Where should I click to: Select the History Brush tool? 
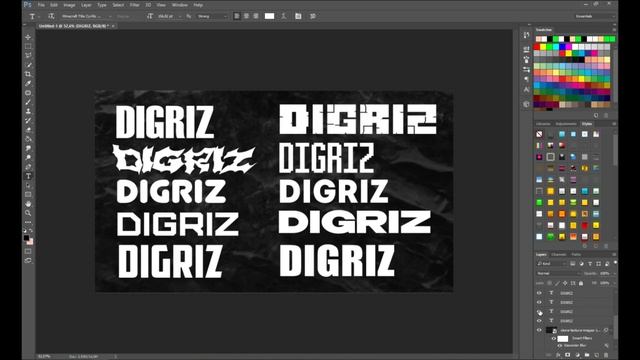(x=28, y=120)
